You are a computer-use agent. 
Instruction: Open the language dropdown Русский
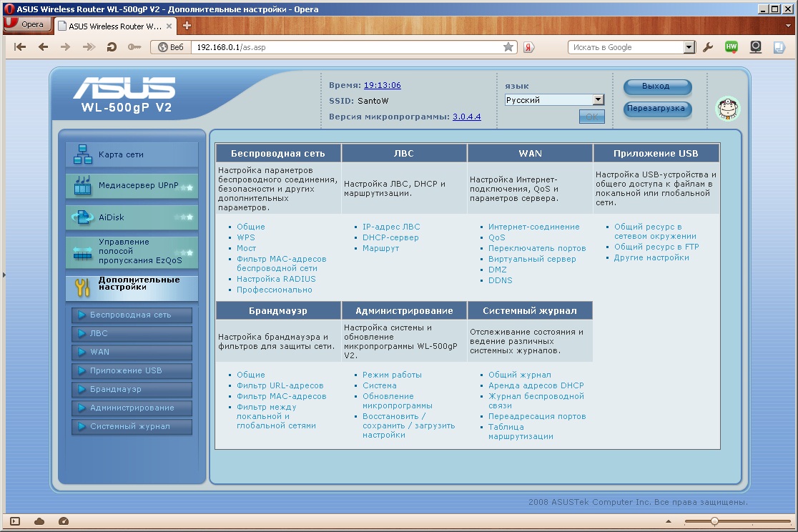(x=554, y=100)
